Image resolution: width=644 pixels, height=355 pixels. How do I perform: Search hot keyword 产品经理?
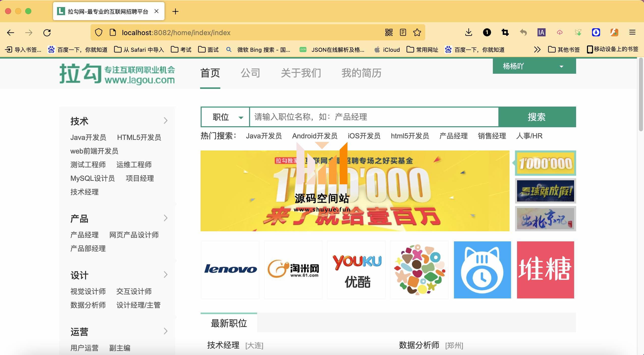click(453, 136)
